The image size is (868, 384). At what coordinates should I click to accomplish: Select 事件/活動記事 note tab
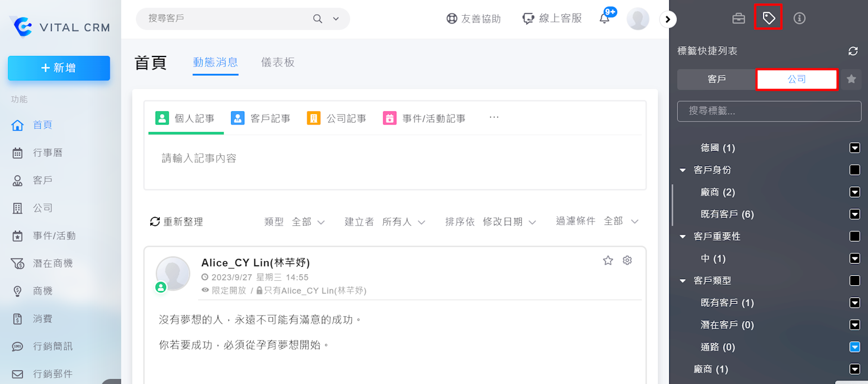pyautogui.click(x=425, y=118)
